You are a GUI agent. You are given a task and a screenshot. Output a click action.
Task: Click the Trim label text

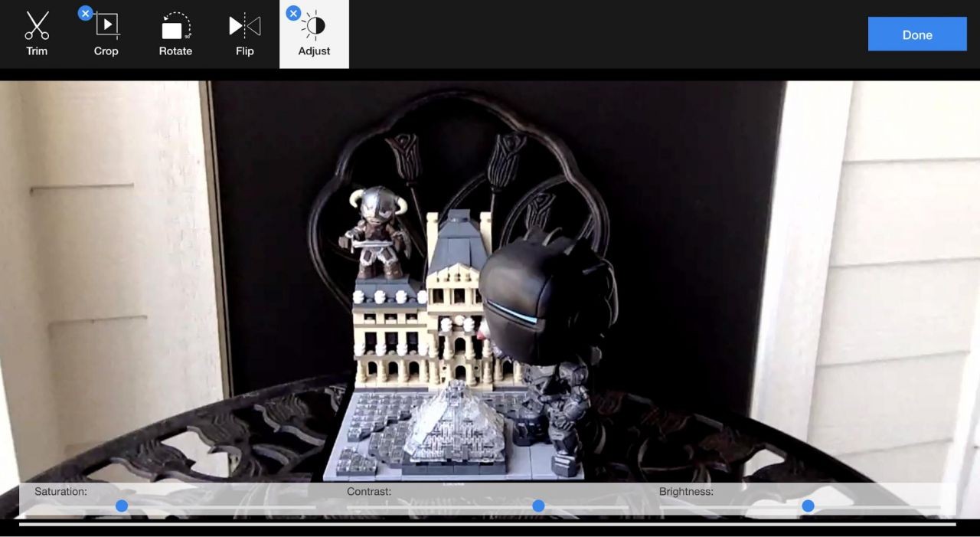(x=36, y=51)
